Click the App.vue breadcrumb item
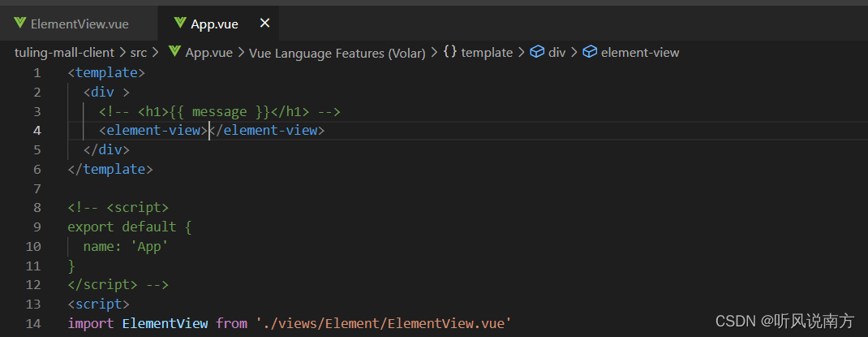 tap(208, 53)
